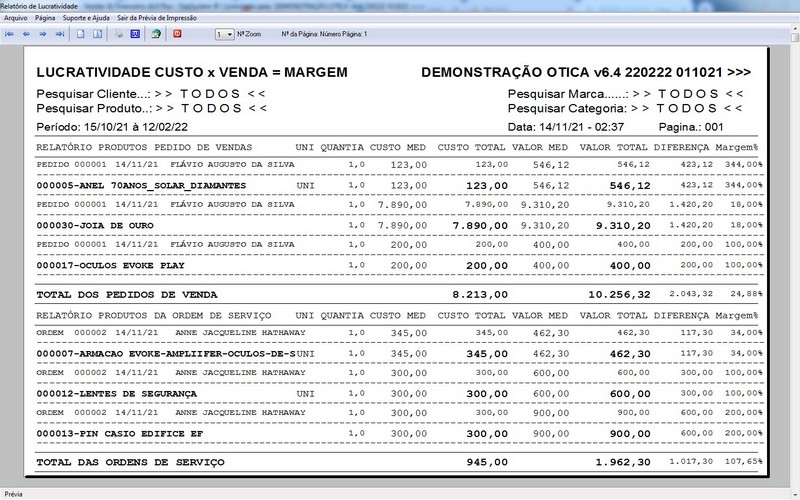Click the red exit preview icon
Image resolution: width=800 pixels, height=500 pixels.
pyautogui.click(x=177, y=34)
